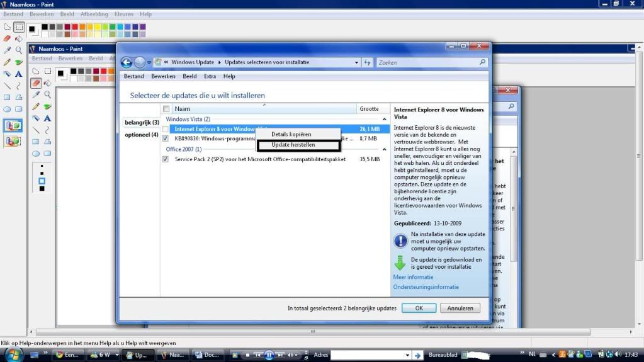
Task: Pick the Pencil tool in inner Paint window
Action: pos(36,106)
